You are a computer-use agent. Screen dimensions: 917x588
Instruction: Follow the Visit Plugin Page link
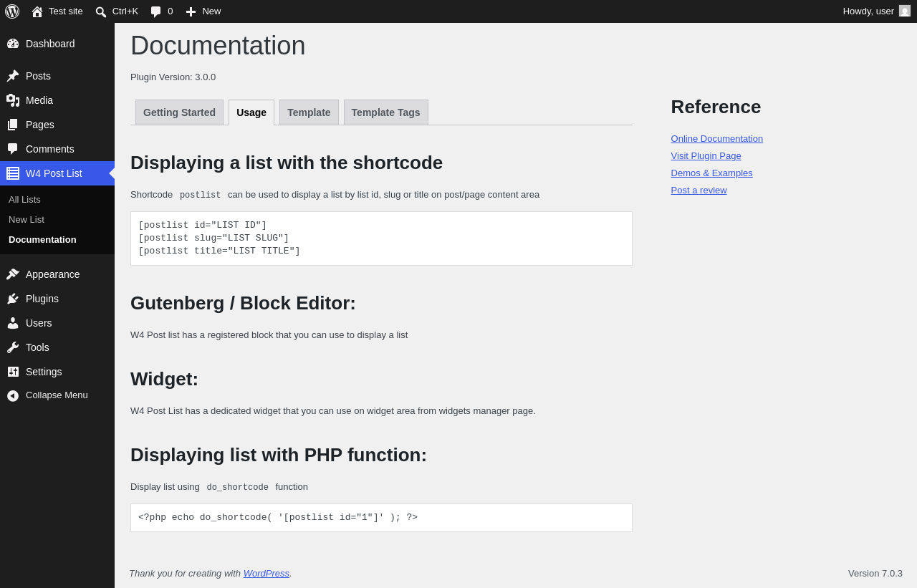click(706, 156)
